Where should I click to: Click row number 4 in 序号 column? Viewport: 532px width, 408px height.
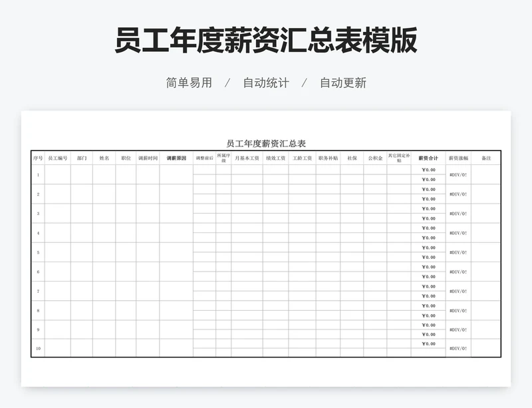click(38, 233)
